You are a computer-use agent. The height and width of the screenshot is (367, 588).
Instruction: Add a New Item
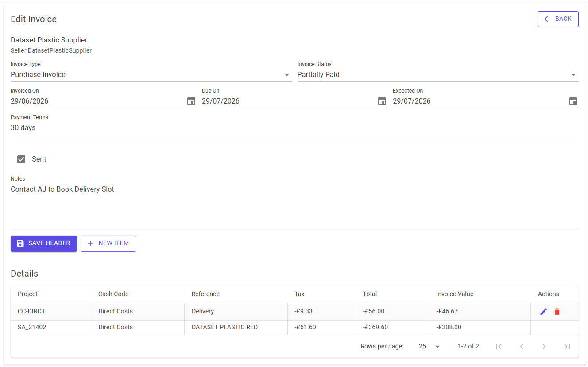click(108, 243)
